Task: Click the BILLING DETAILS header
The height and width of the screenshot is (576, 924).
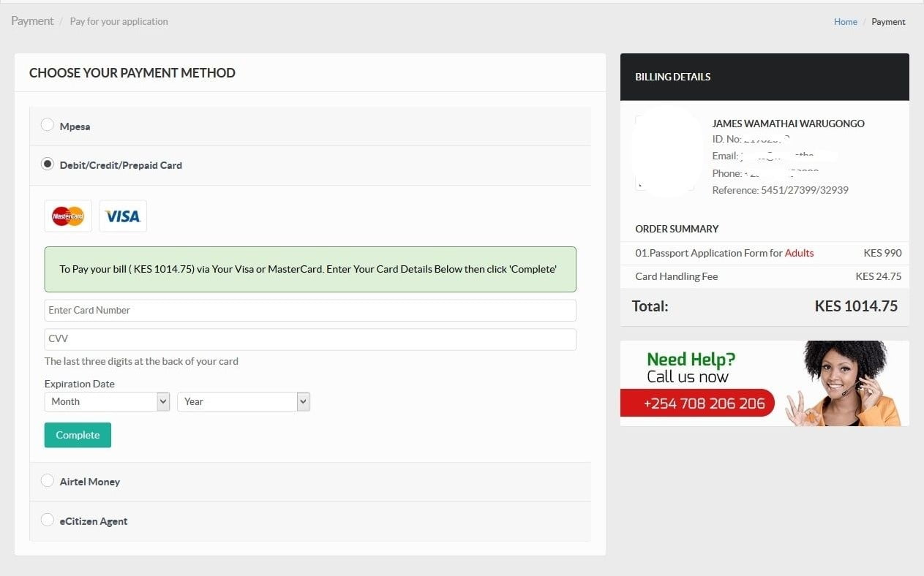Action: pyautogui.click(x=672, y=77)
